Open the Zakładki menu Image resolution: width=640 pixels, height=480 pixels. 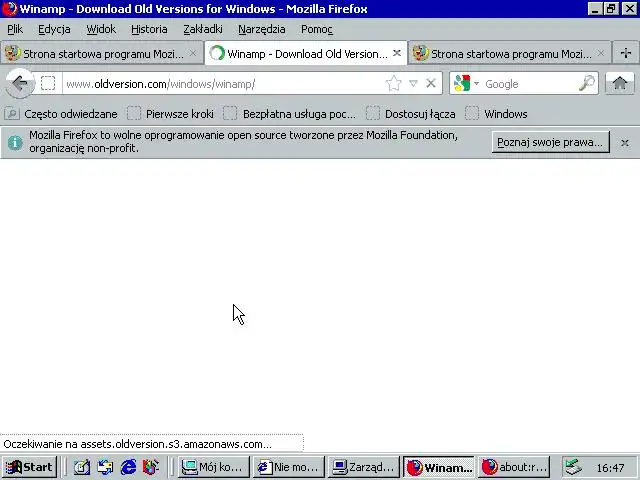pyautogui.click(x=203, y=29)
